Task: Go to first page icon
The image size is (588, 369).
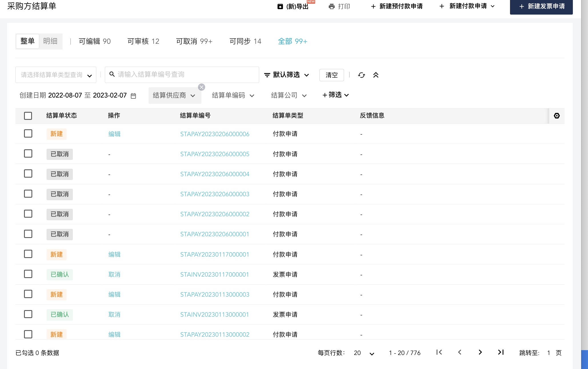Action: (439, 352)
